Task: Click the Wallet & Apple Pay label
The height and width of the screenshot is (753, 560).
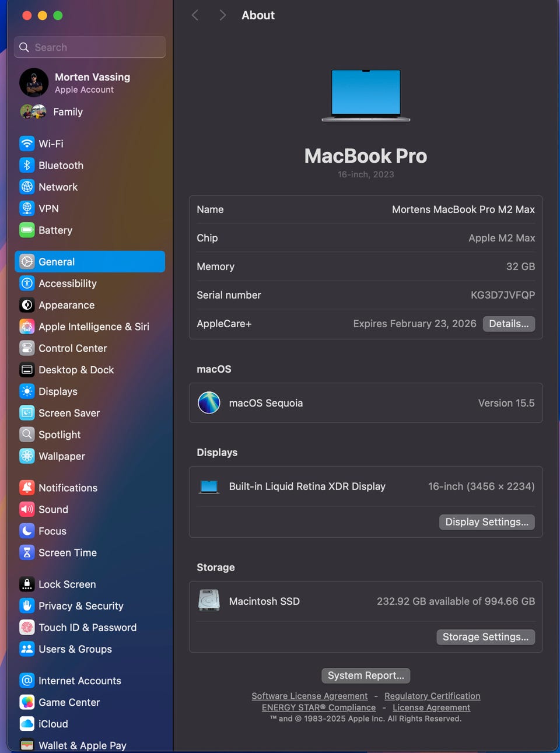Action: tap(82, 745)
